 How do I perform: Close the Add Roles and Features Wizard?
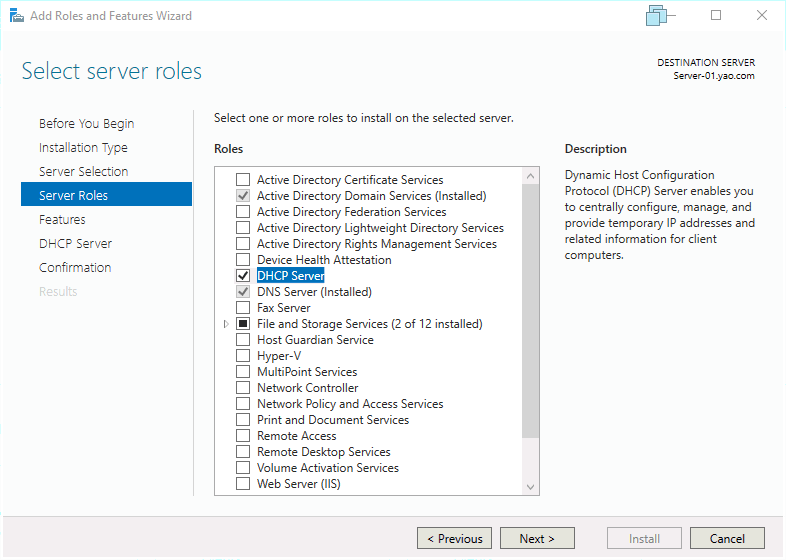tap(762, 16)
